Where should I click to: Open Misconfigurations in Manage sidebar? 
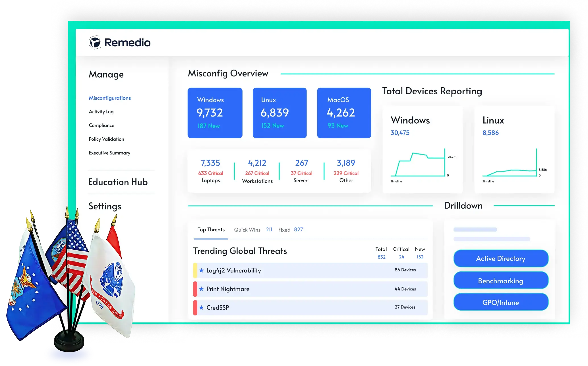click(x=110, y=98)
